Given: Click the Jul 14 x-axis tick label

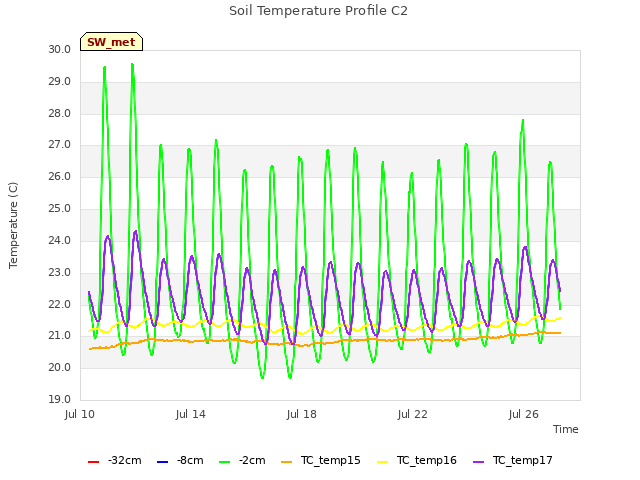Looking at the screenshot, I should (x=191, y=415).
